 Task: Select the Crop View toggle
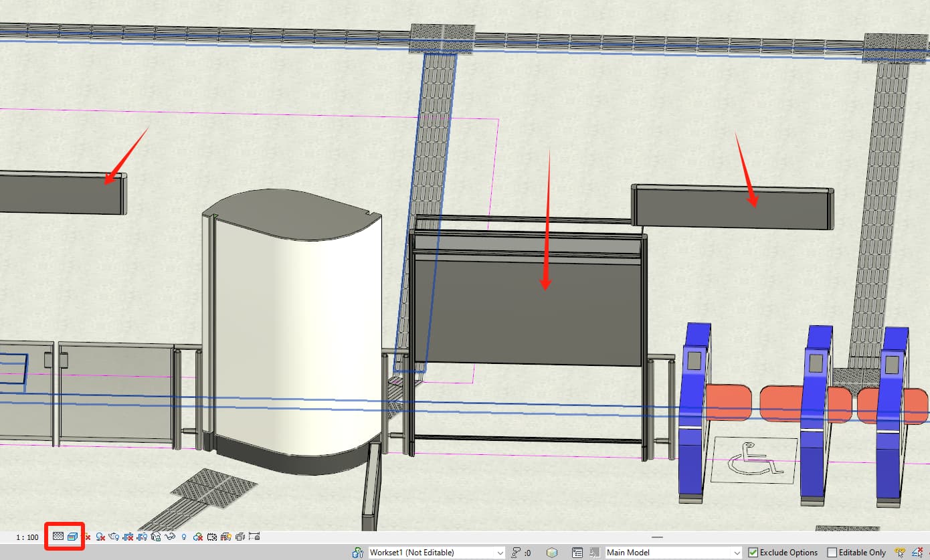click(126, 536)
